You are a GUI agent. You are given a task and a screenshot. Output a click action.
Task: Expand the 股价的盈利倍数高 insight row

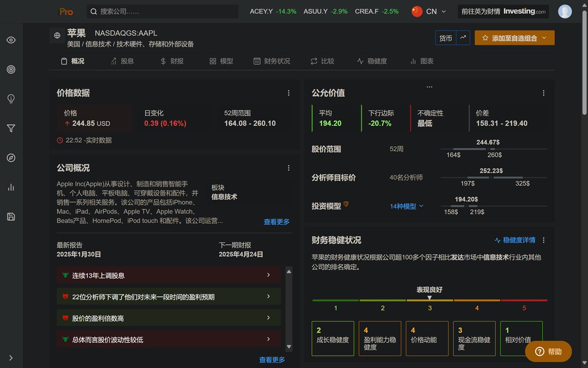169,318
